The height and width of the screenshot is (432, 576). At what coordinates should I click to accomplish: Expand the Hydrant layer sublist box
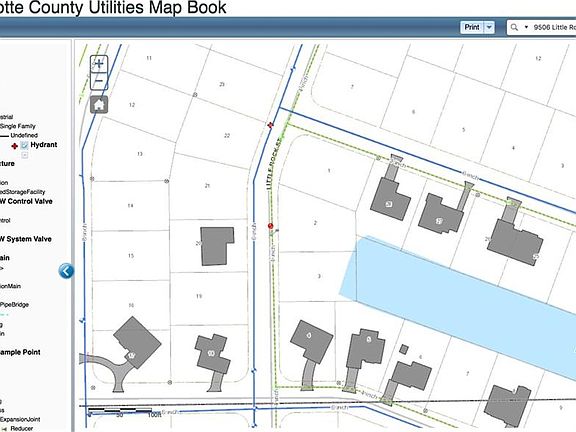click(x=25, y=155)
